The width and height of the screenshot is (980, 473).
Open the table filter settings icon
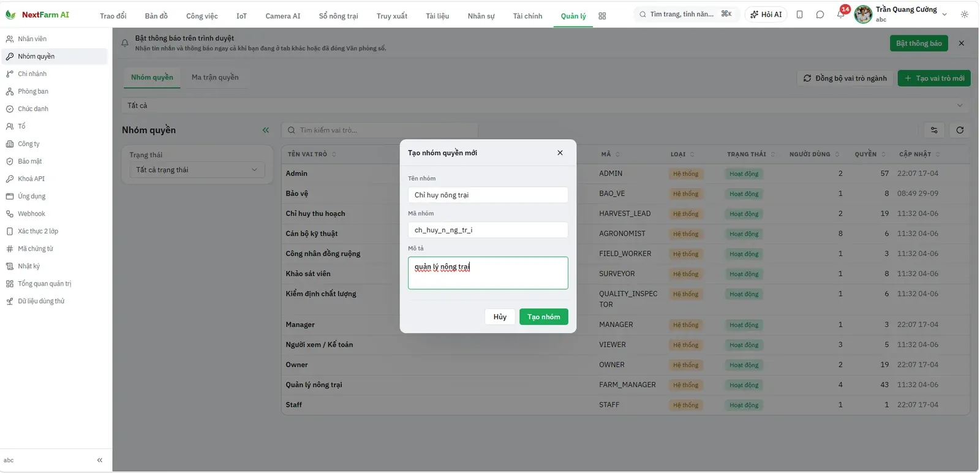(934, 130)
